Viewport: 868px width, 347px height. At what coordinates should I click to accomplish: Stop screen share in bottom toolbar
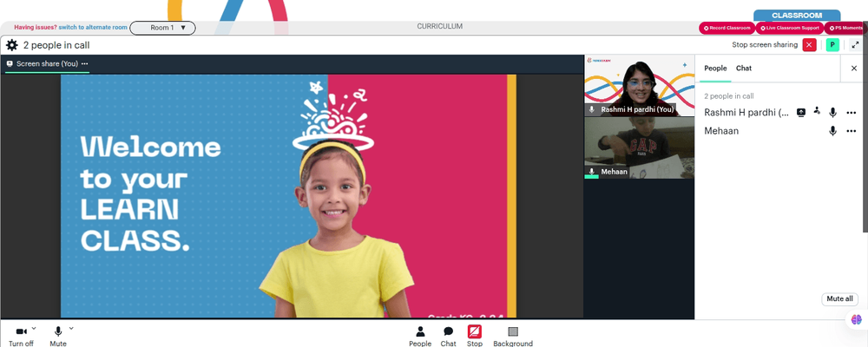click(x=475, y=336)
